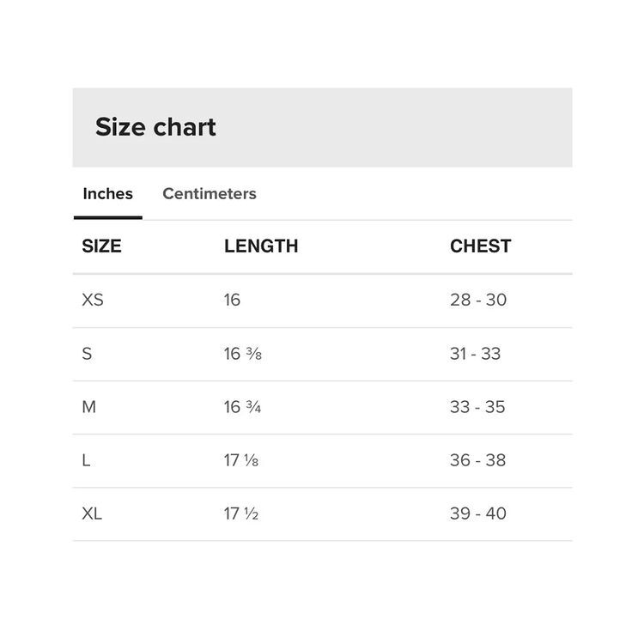
Task: Click the XL length value 17 ½
Action: [241, 513]
